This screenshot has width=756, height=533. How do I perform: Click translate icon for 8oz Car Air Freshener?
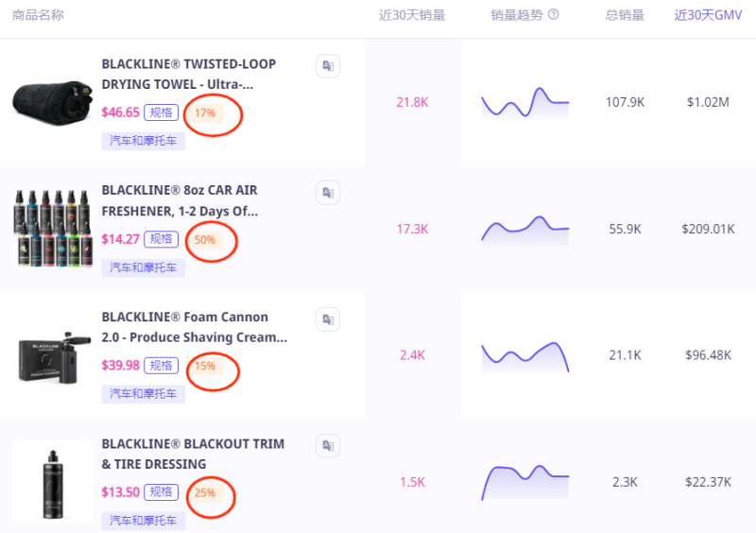[328, 193]
